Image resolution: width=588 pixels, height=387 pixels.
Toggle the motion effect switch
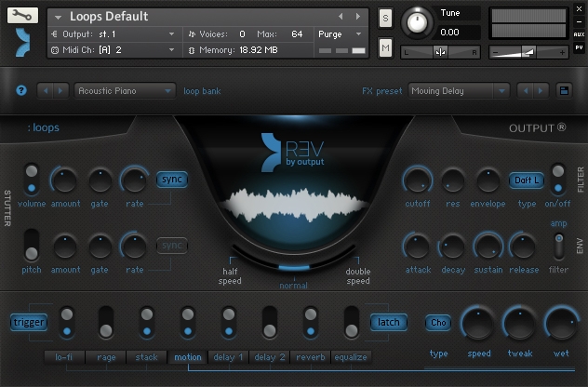tap(188, 323)
